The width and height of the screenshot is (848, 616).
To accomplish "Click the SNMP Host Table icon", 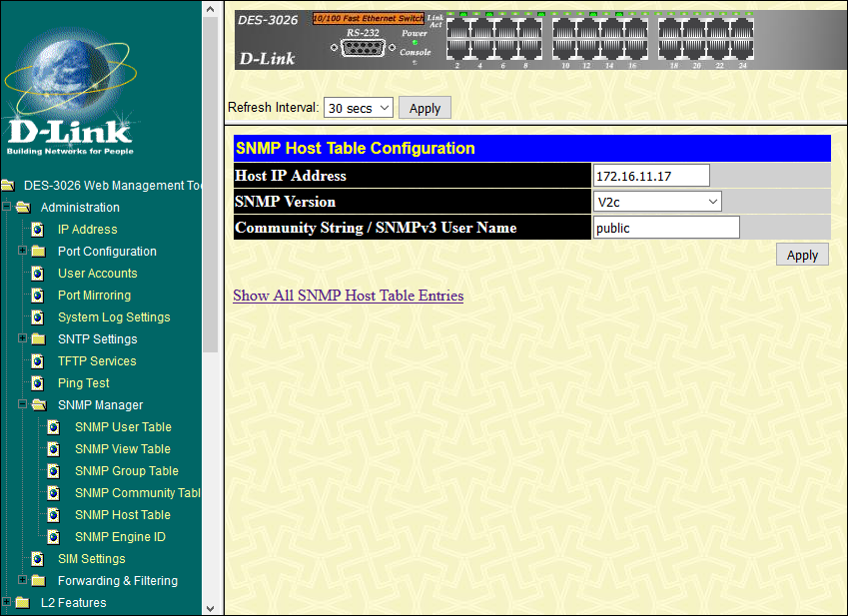I will 54,514.
